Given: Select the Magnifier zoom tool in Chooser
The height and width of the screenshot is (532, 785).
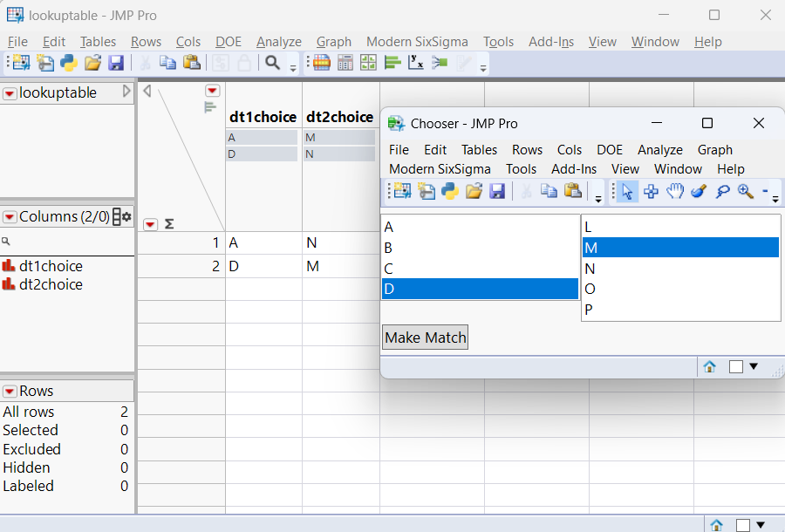Looking at the screenshot, I should tap(746, 191).
